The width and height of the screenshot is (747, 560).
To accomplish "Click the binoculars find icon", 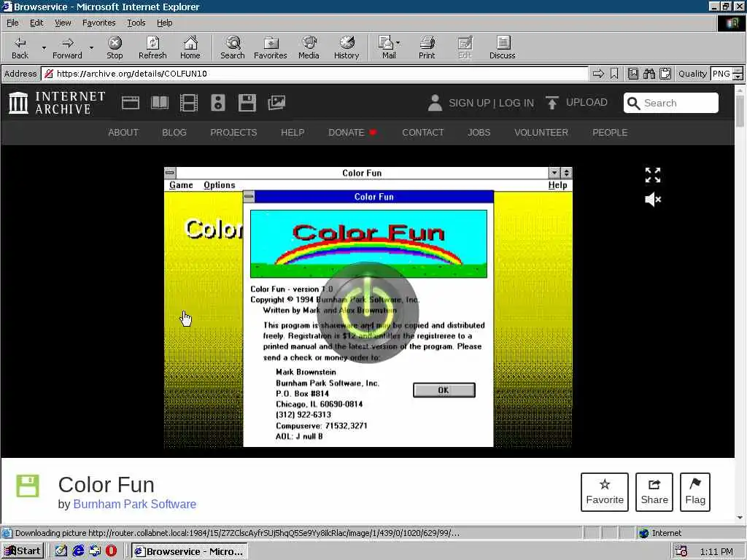I will pyautogui.click(x=649, y=74).
